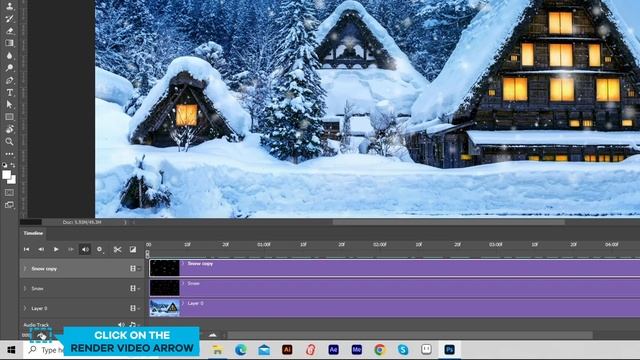The width and height of the screenshot is (640, 360).
Task: Open Adobe After Effects from the taskbar
Action: tap(333, 350)
